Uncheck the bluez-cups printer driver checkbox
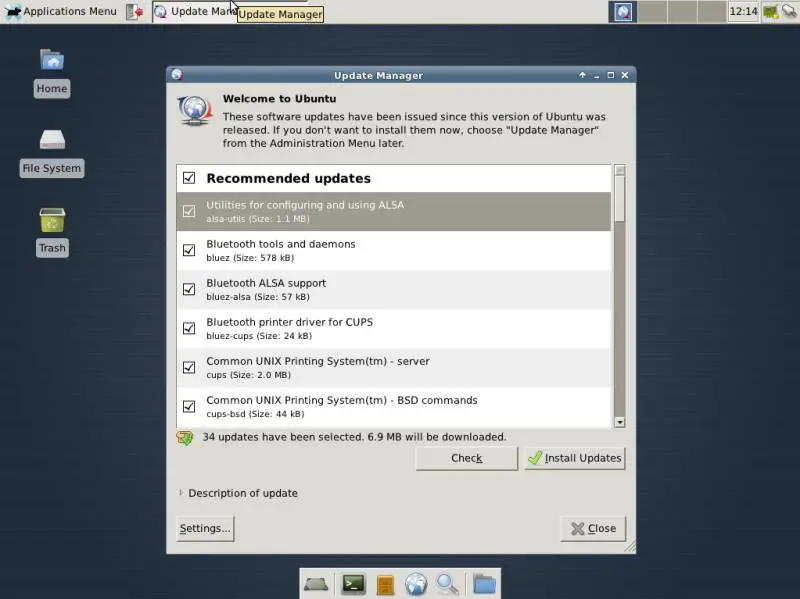This screenshot has height=599, width=800. coord(189,328)
